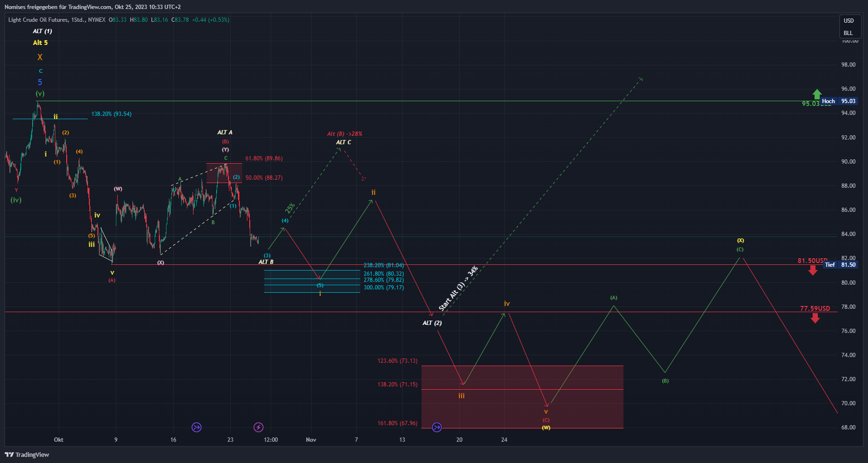Screen dimensions: 868x463
Task: Click the Fibonacci label 278.60% (79.82)
Action: [384, 280]
